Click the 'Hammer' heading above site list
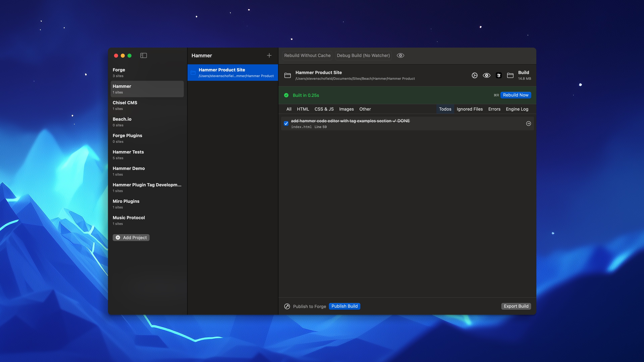The image size is (644, 362). click(x=201, y=55)
